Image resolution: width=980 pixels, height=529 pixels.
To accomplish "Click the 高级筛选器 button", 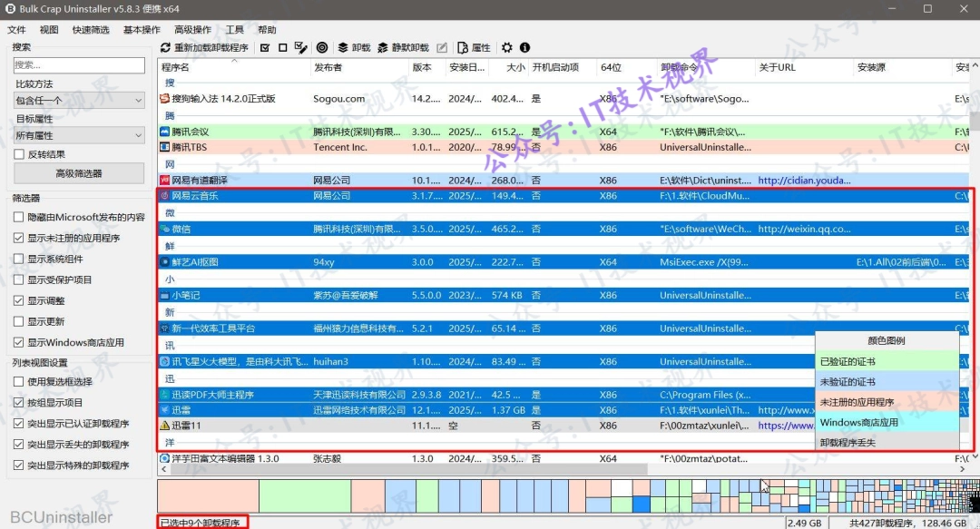I will pyautogui.click(x=79, y=173).
